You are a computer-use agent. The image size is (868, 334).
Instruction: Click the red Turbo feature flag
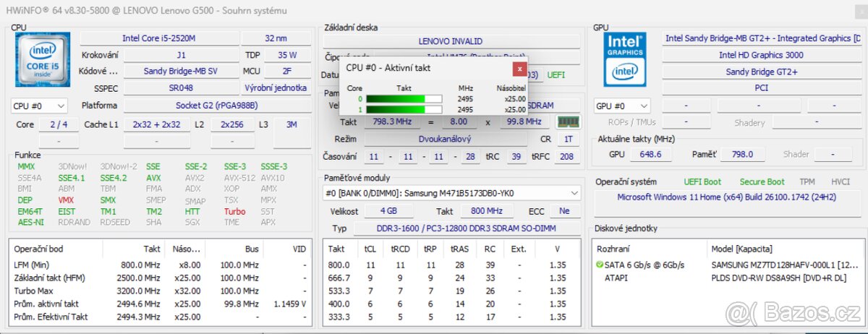point(234,211)
